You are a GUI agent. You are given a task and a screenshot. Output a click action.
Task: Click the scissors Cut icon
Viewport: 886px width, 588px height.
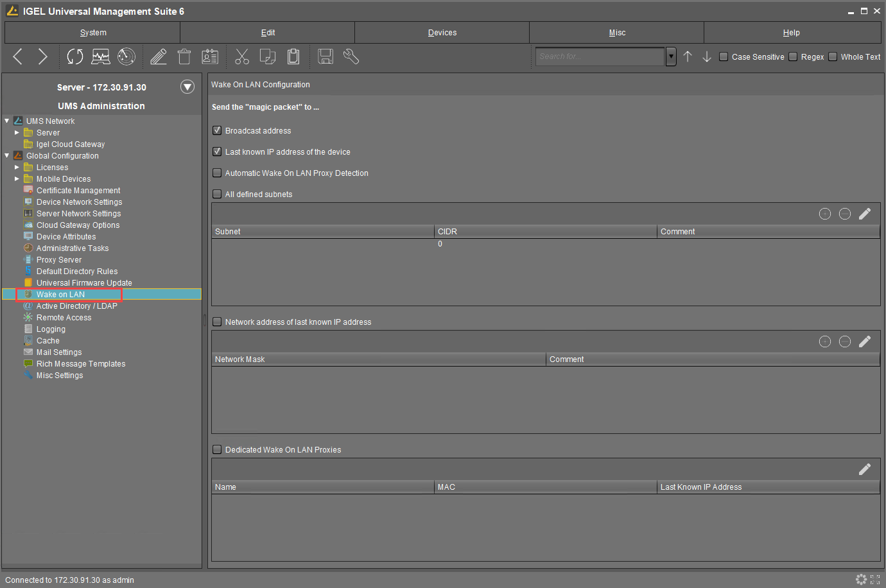tap(241, 57)
